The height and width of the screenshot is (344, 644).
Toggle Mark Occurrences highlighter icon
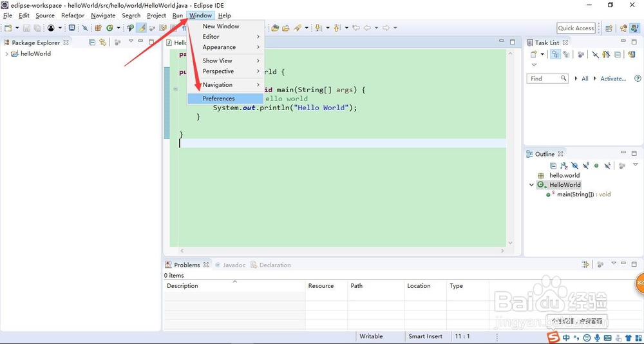click(x=141, y=28)
